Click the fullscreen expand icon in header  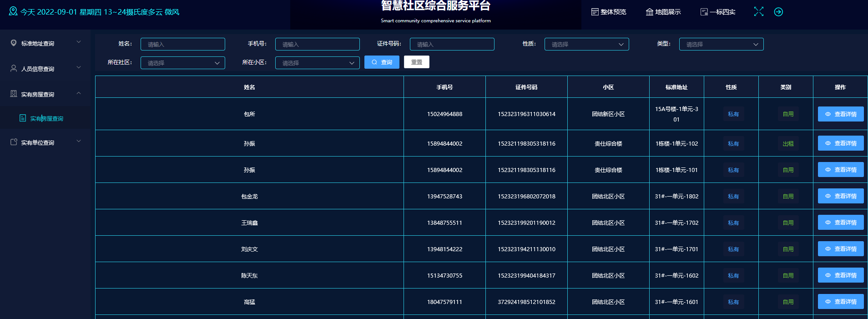point(758,12)
